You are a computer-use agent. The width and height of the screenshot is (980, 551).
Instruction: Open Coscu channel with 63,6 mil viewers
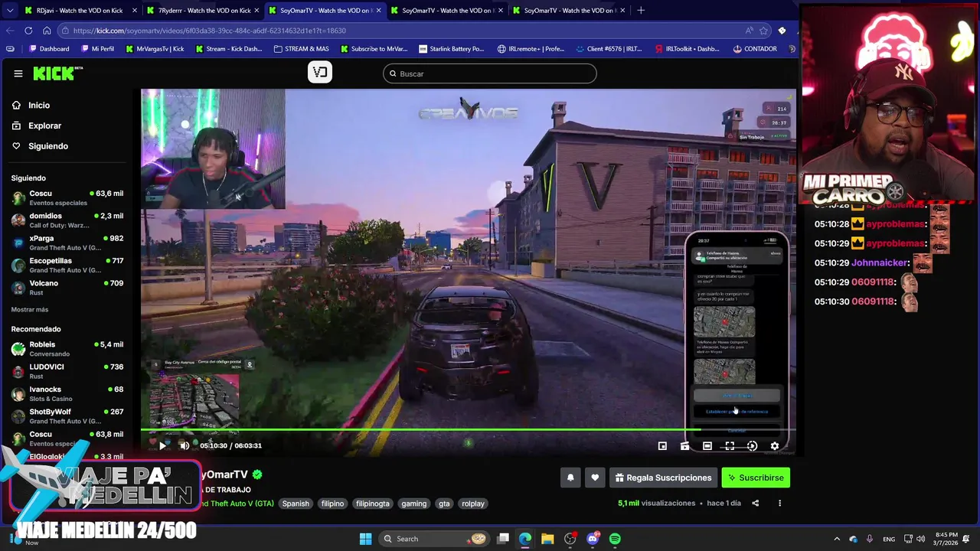point(67,197)
